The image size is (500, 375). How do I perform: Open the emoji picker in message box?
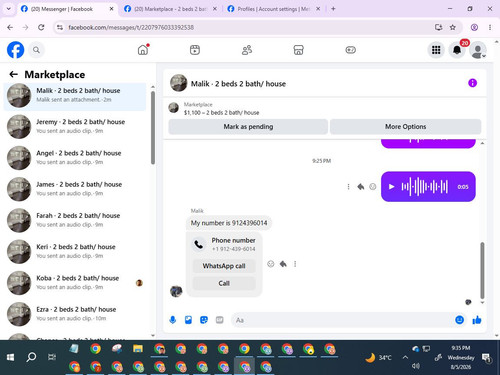pos(459,320)
